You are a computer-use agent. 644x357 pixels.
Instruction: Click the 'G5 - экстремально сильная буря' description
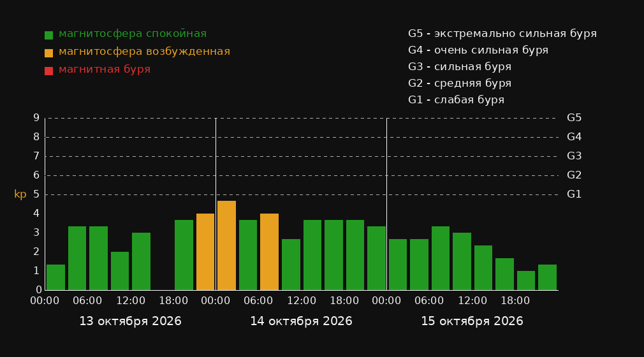click(x=502, y=34)
